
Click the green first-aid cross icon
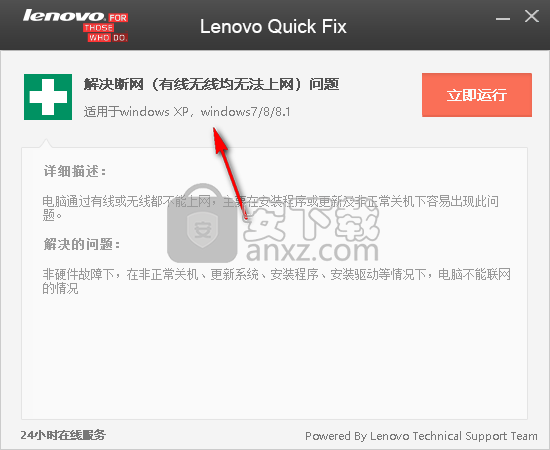(48, 97)
